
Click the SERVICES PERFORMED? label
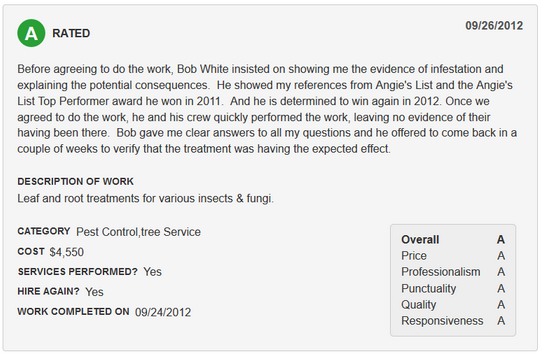[78, 272]
